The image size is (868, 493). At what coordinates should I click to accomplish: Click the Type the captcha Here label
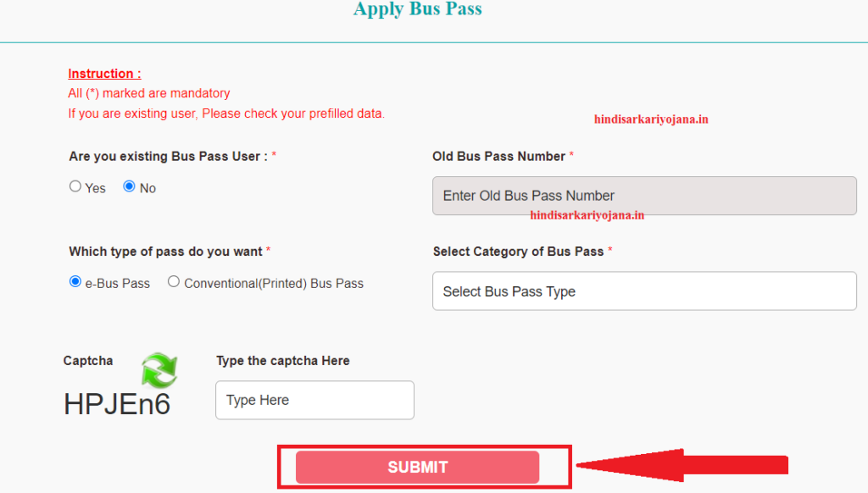pyautogui.click(x=283, y=361)
